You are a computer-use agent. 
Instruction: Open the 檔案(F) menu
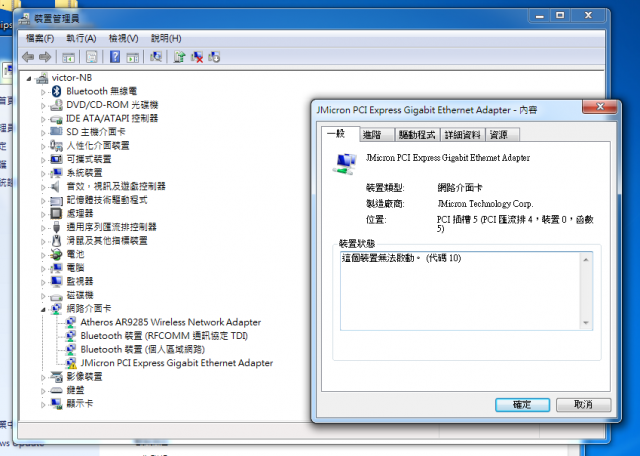40,38
